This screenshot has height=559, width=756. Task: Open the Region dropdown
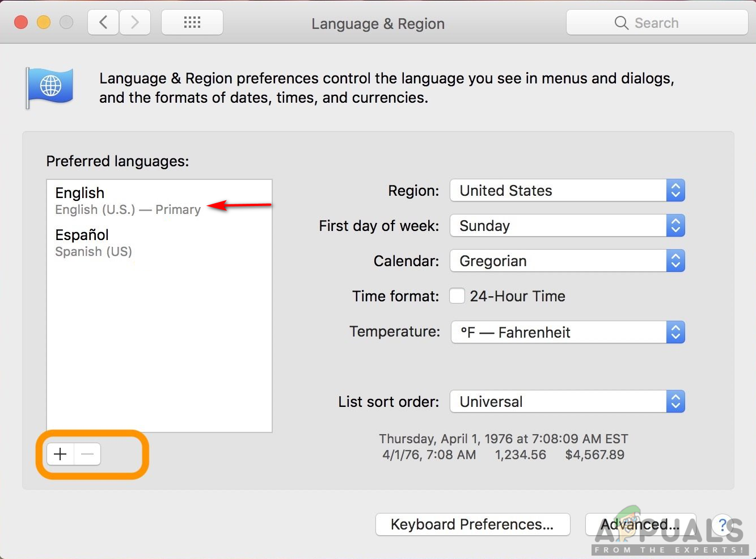tap(567, 191)
